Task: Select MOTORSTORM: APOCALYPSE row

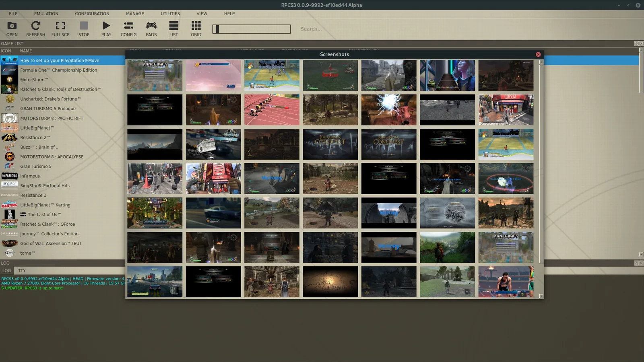Action: pos(62,157)
